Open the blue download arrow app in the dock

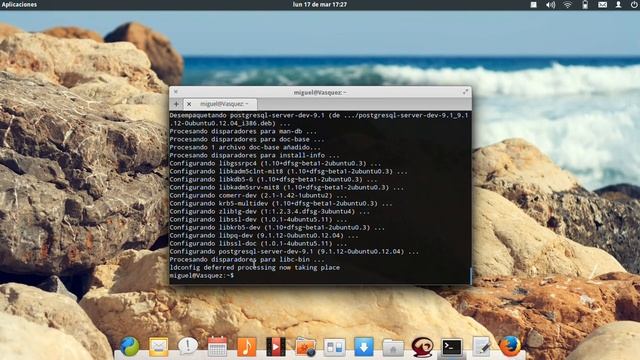pyautogui.click(x=364, y=347)
